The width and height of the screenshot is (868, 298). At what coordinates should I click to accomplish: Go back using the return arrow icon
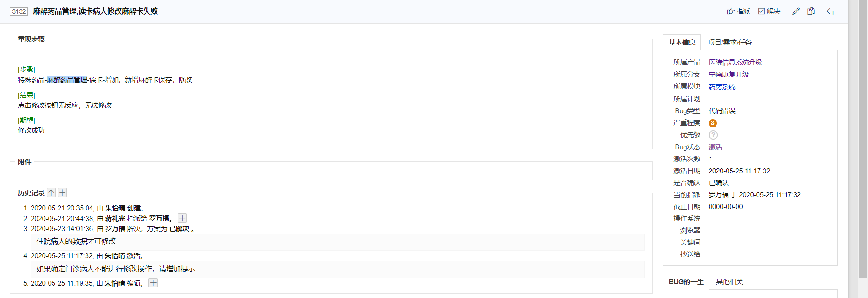click(830, 11)
